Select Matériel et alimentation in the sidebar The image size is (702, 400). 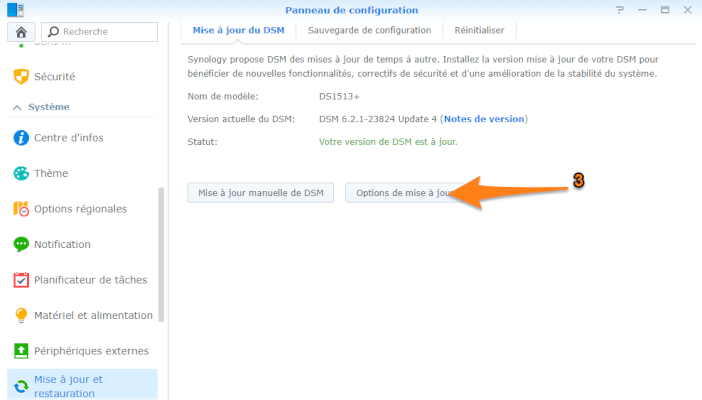pyautogui.click(x=82, y=315)
